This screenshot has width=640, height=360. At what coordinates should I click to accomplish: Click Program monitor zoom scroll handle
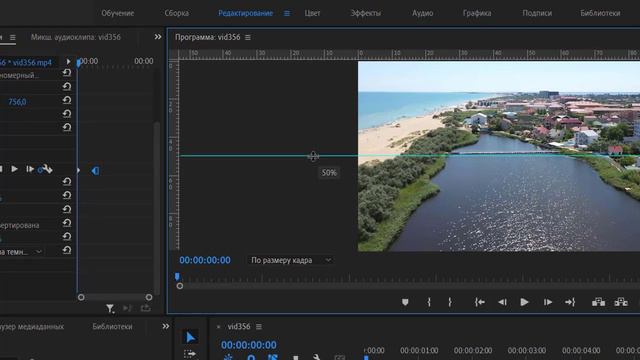pos(180,286)
